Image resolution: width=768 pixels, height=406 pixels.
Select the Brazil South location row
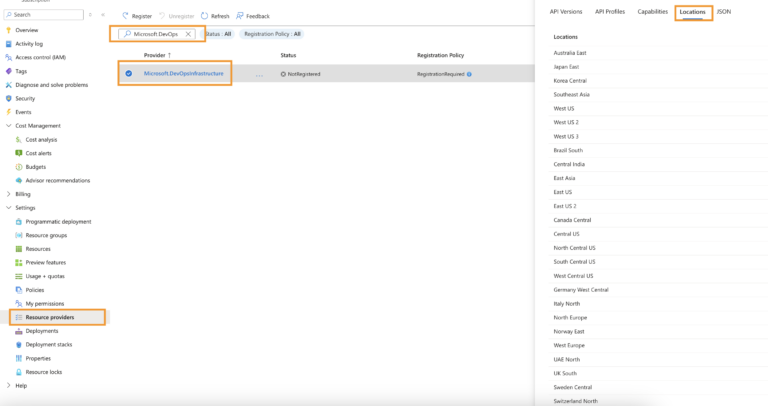point(658,150)
